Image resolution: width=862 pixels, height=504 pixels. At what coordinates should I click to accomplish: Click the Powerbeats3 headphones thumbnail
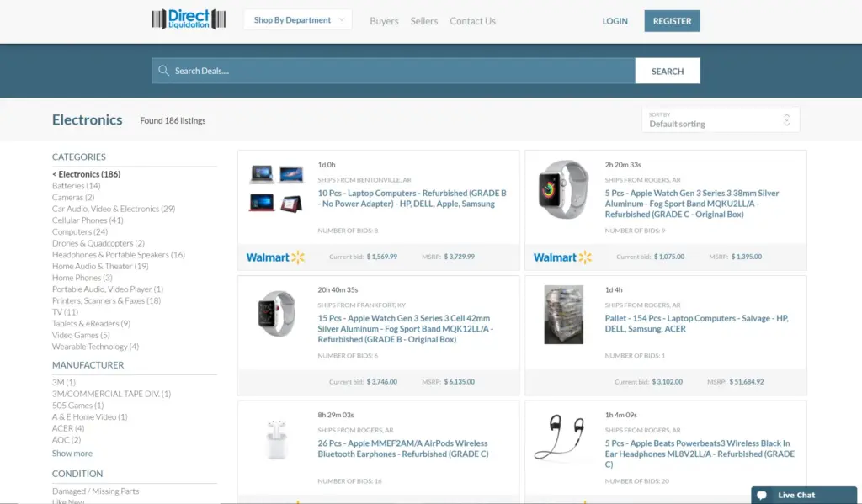click(x=560, y=437)
